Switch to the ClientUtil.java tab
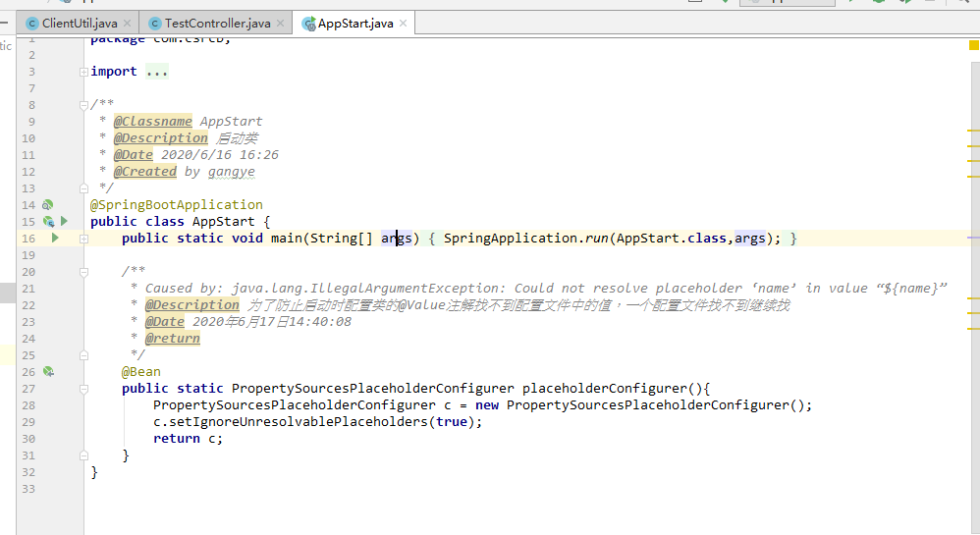Viewport: 980px width, 535px height. pyautogui.click(x=79, y=24)
